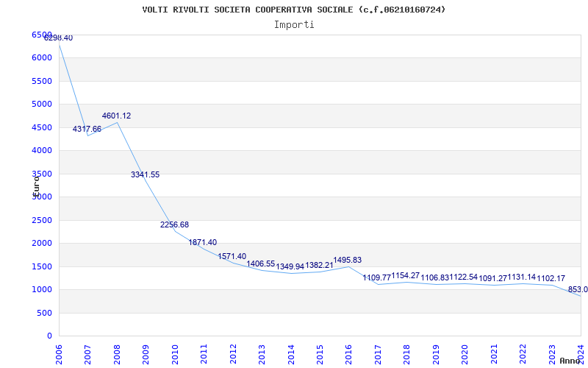Select the data label 1406.55

pyautogui.click(x=261, y=264)
